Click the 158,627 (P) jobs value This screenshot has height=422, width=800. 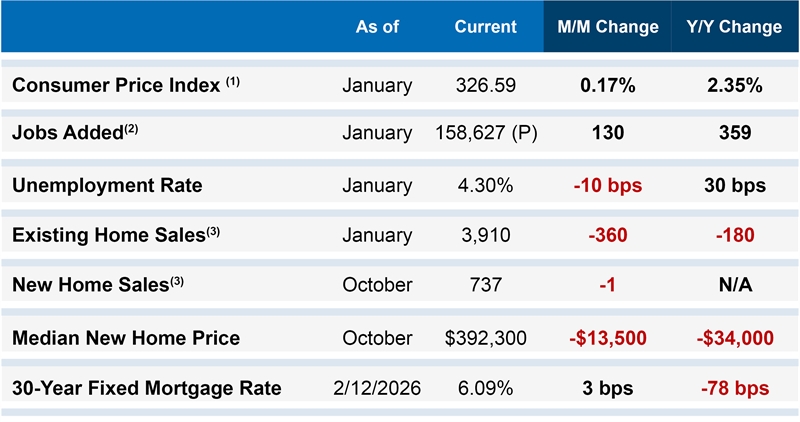[x=486, y=133]
